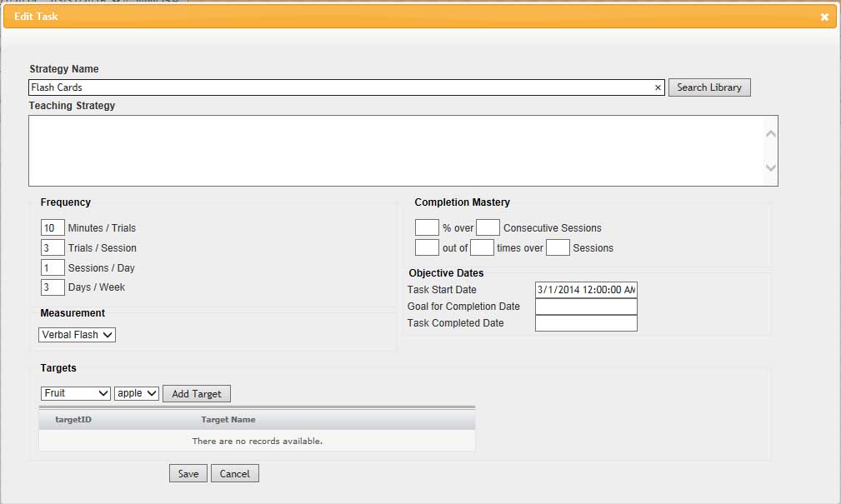Viewport: 841px width, 504px height.
Task: Click the targetID column header
Action: pos(73,420)
